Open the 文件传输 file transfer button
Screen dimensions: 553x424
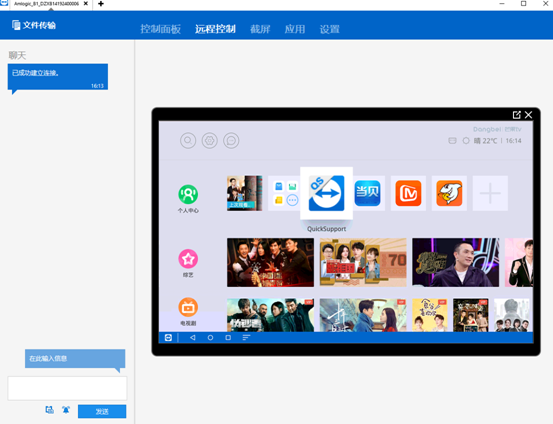pos(34,25)
